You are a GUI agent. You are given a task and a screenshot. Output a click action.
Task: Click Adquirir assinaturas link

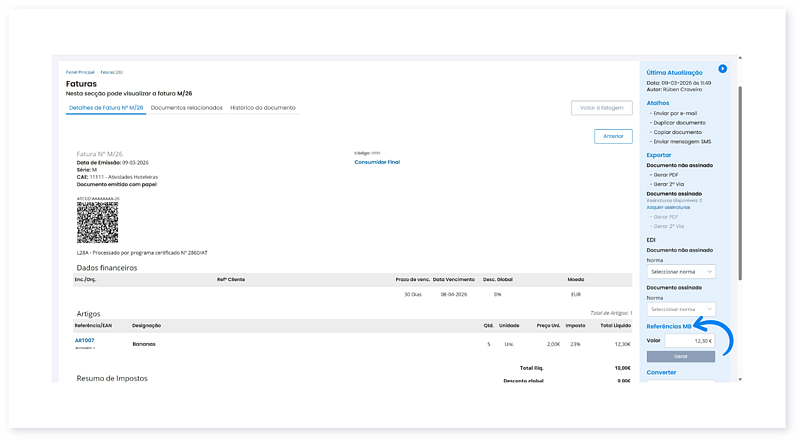[x=668, y=207]
